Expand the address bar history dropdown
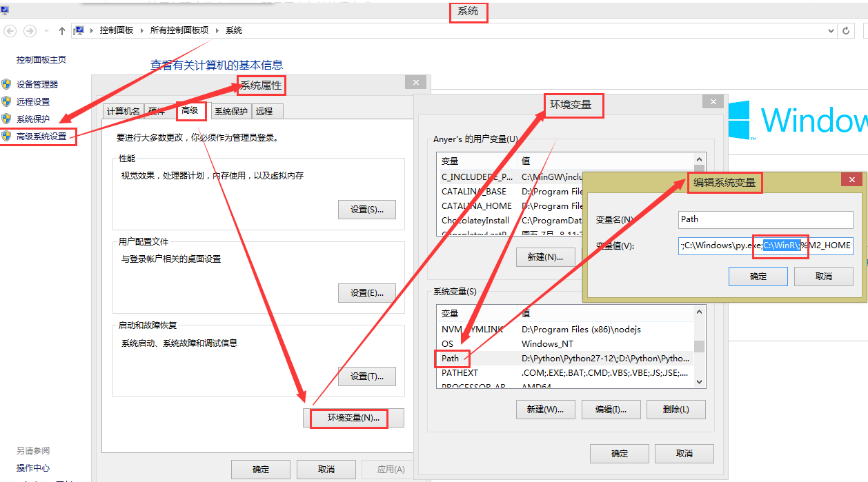The height and width of the screenshot is (482, 868). tap(831, 31)
